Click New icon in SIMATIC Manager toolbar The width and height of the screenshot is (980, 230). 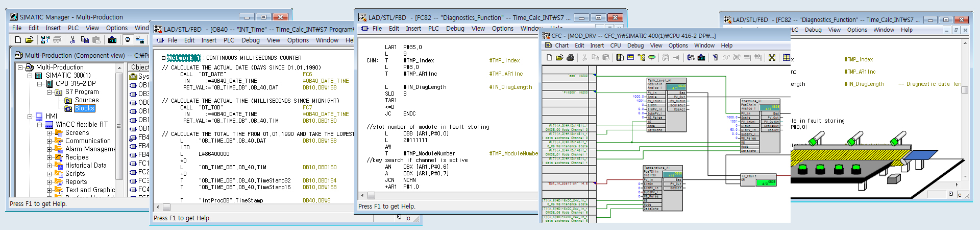point(18,39)
